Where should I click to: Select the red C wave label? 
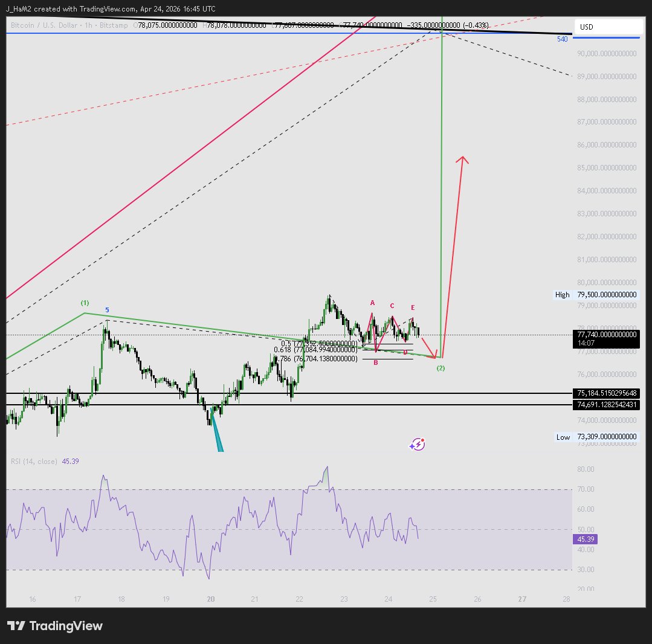392,306
